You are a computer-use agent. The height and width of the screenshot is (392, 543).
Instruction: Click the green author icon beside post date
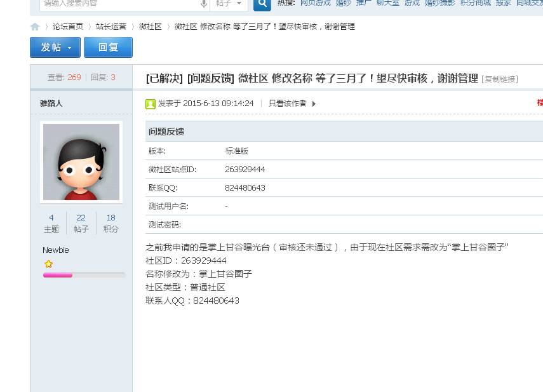point(151,104)
